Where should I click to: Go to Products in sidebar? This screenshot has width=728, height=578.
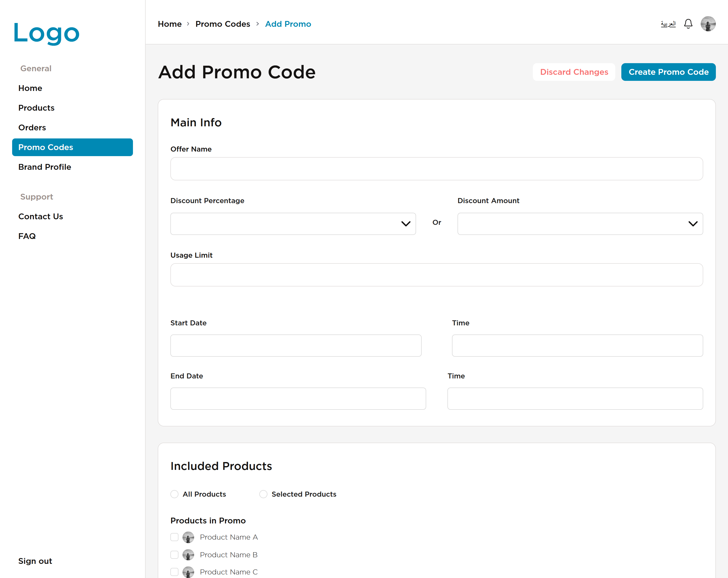36,108
